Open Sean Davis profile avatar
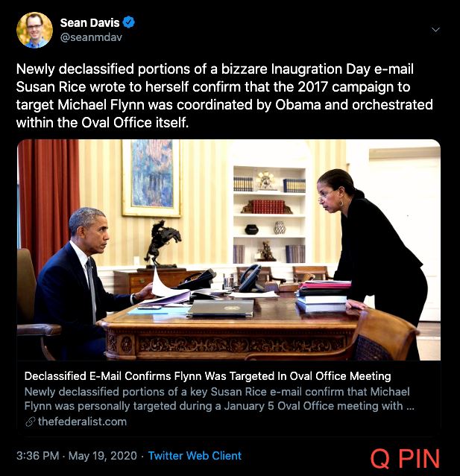Image resolution: width=460 pixels, height=476 pixels. point(34,30)
